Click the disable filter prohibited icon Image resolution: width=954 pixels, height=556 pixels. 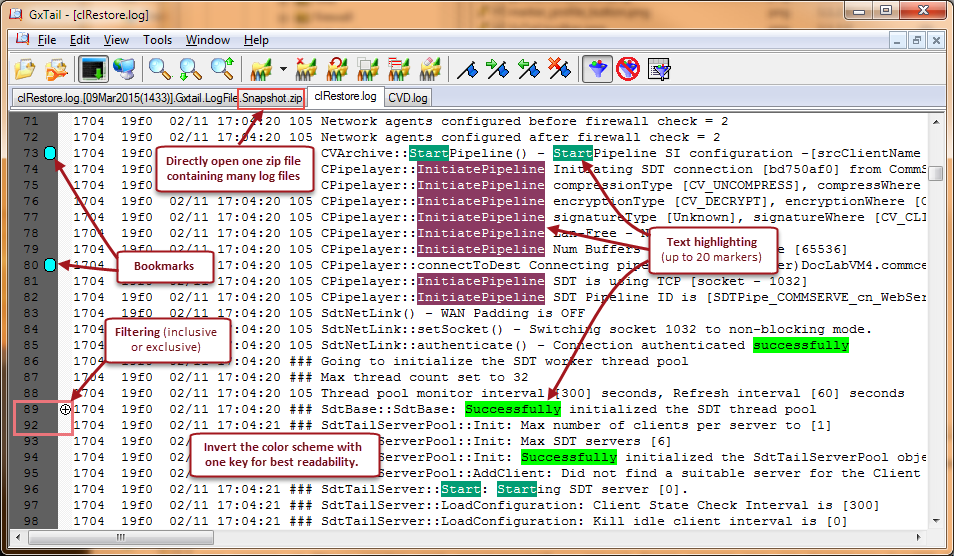628,69
